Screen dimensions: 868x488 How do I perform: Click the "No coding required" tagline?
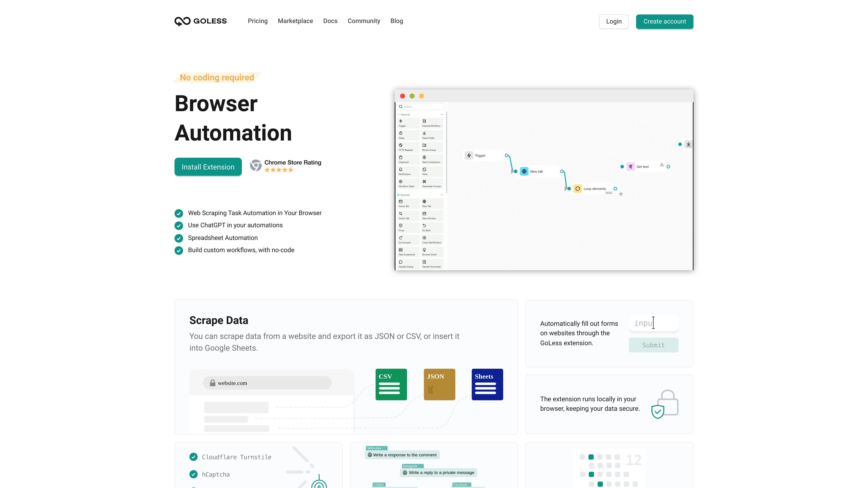point(217,77)
